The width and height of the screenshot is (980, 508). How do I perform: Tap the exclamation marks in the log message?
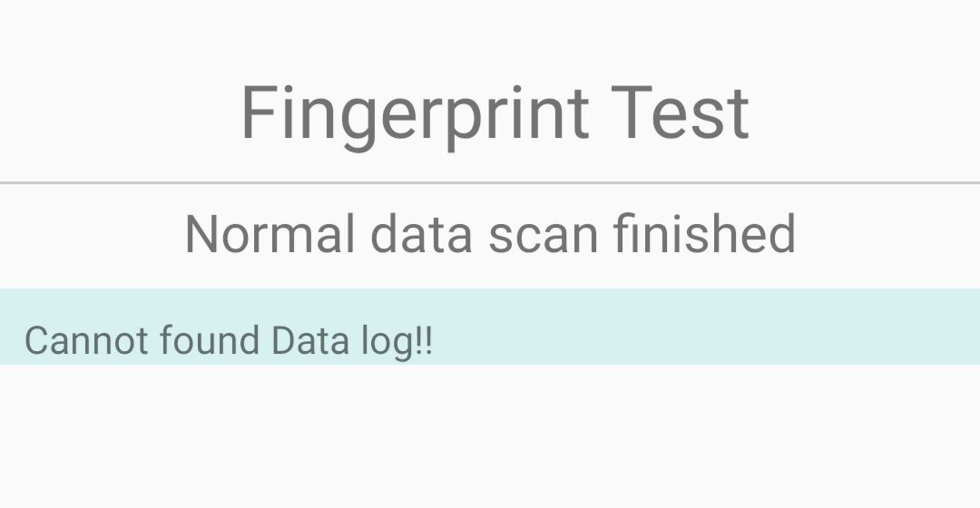click(x=423, y=341)
